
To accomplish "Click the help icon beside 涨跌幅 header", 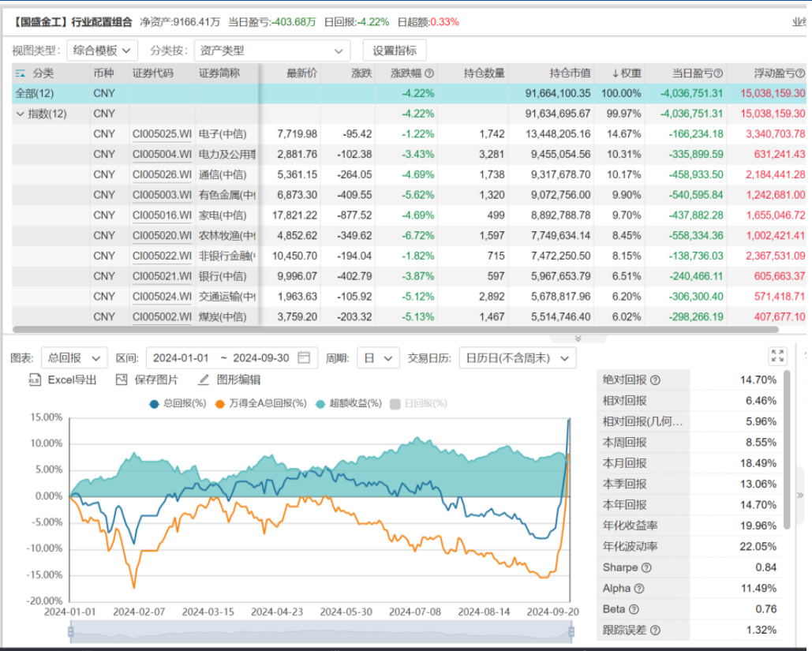I will [429, 73].
